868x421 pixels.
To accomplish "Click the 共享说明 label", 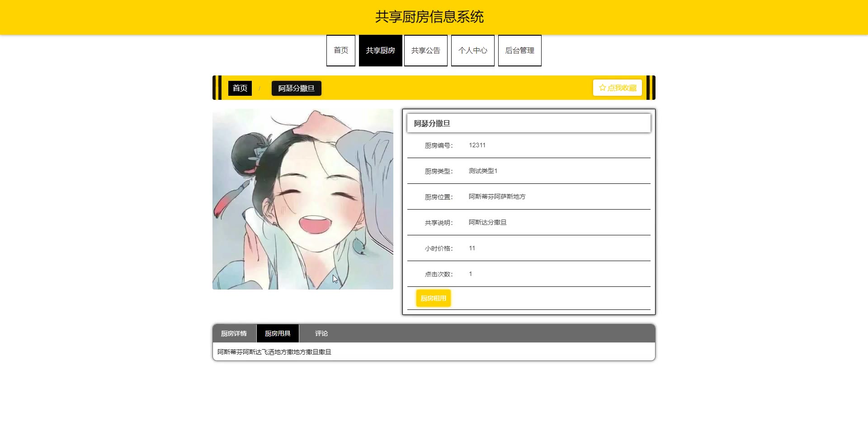I will click(x=439, y=223).
